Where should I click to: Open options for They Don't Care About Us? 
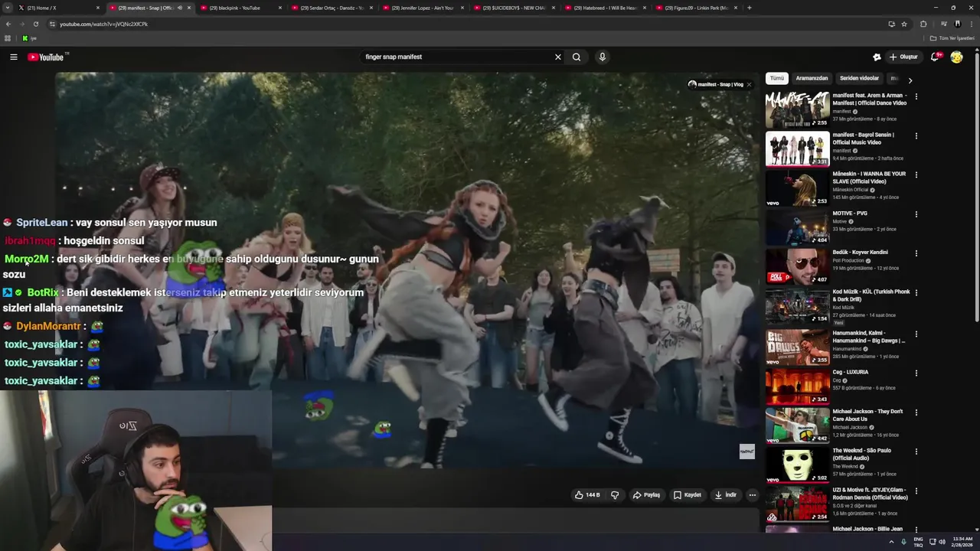tap(916, 412)
